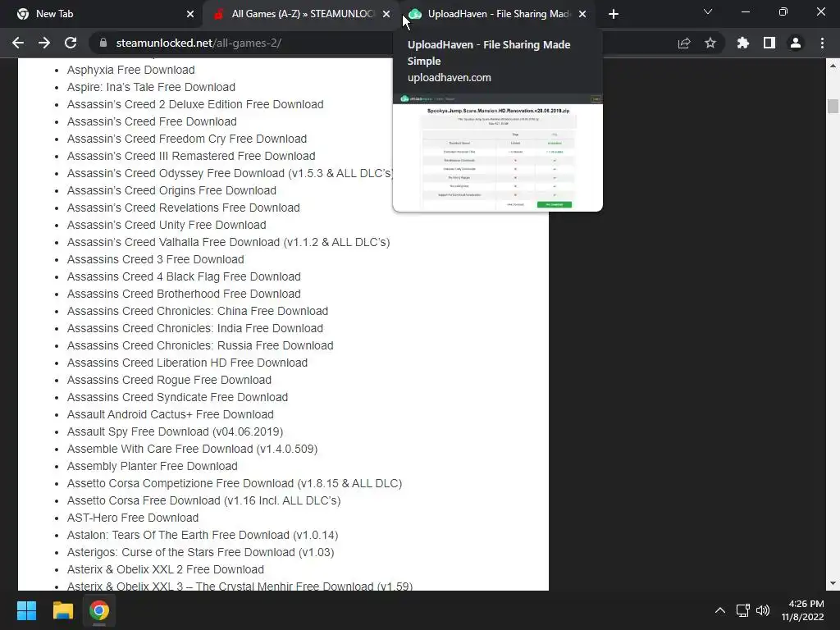Open Assassins Creed Brotherhood link
The height and width of the screenshot is (630, 840).
point(184,294)
